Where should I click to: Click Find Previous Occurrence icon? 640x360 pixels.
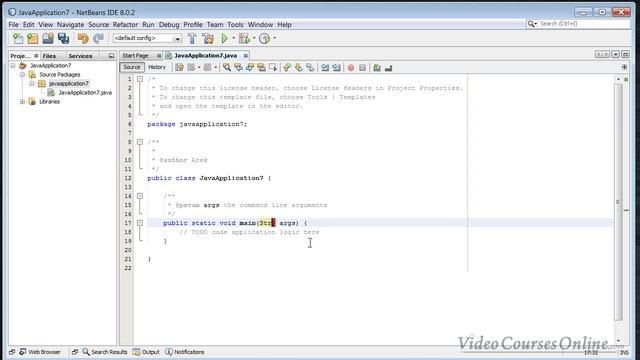pos(238,67)
